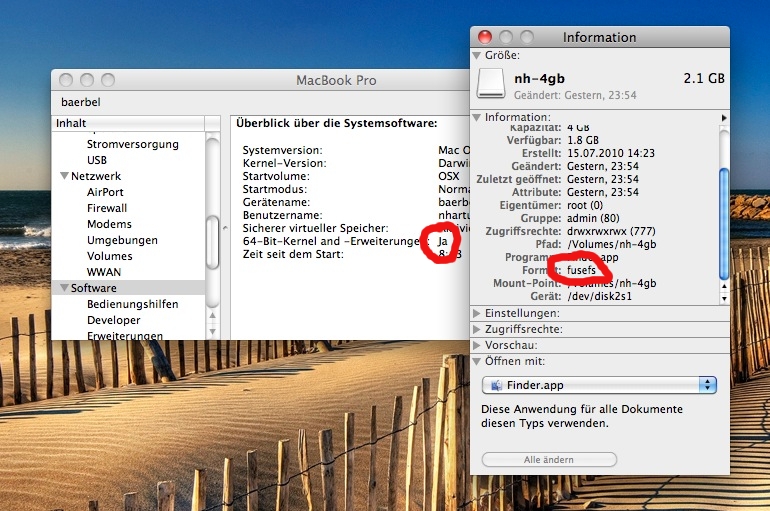Image resolution: width=770 pixels, height=511 pixels.
Task: Click the nh-4gb volume name
Action: pyautogui.click(x=539, y=79)
